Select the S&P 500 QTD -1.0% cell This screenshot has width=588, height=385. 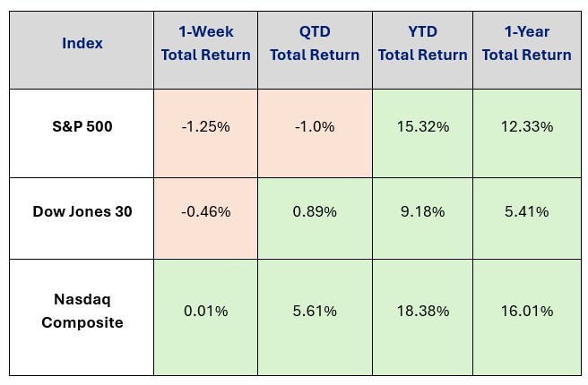coord(315,127)
